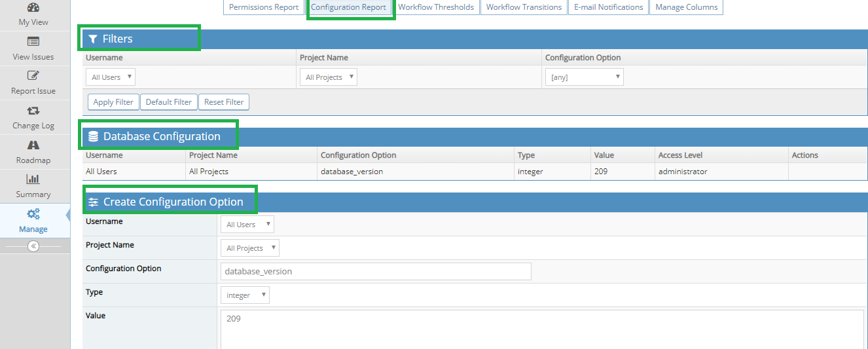
Task: Click the Manage gears icon
Action: pyautogui.click(x=33, y=213)
